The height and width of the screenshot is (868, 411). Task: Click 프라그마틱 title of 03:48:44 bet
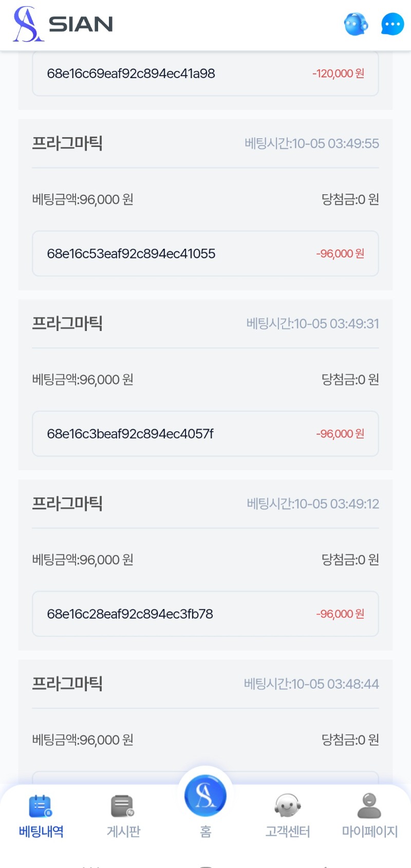(67, 684)
